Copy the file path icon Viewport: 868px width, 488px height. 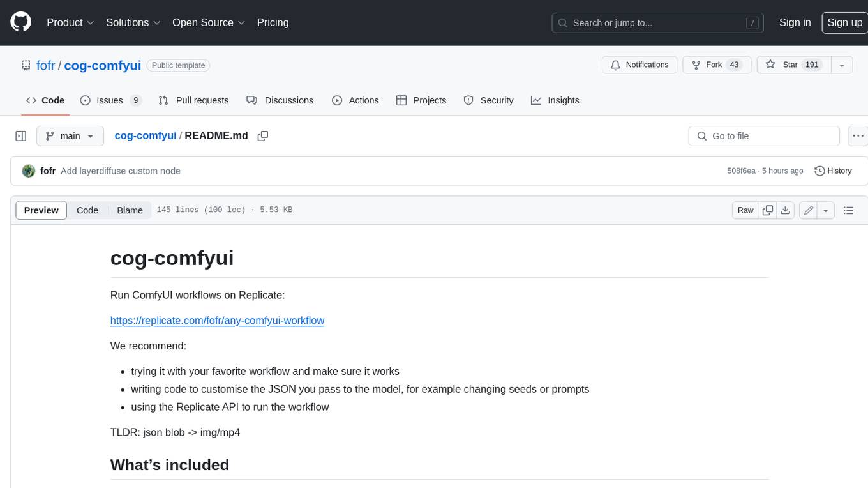click(262, 136)
